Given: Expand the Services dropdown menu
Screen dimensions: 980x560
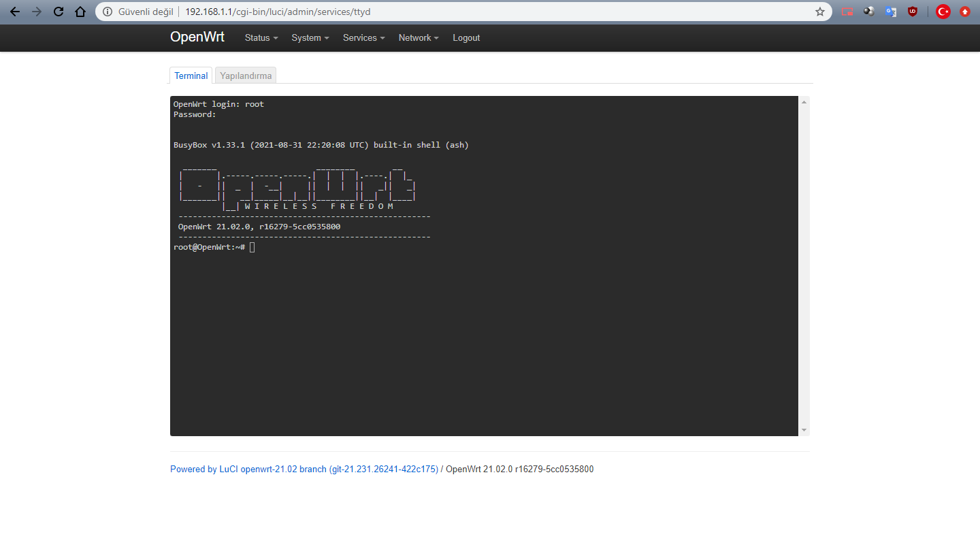Looking at the screenshot, I should [x=364, y=38].
